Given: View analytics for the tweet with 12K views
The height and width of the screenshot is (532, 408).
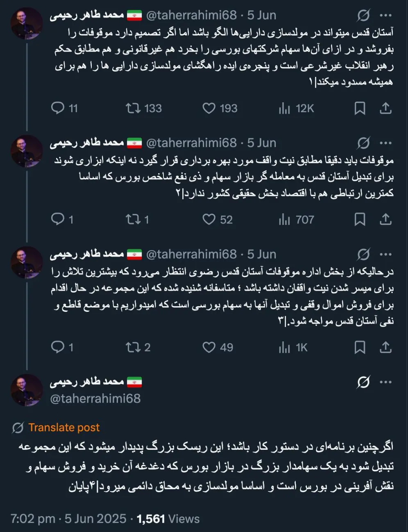Looking at the screenshot, I should pos(284,108).
